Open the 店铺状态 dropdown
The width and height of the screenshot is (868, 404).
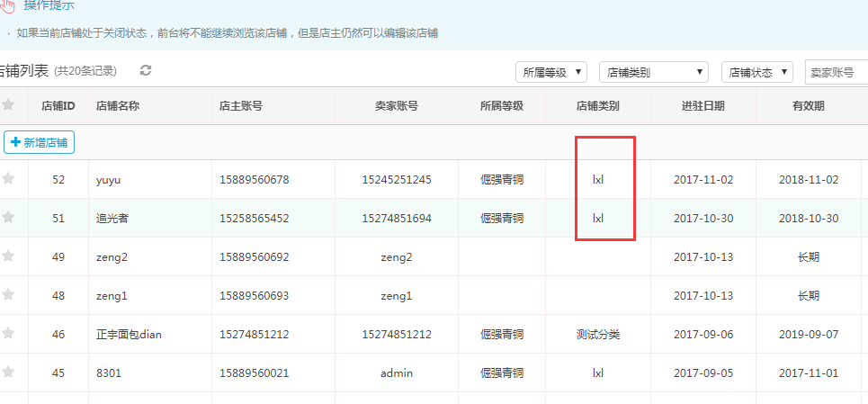757,72
